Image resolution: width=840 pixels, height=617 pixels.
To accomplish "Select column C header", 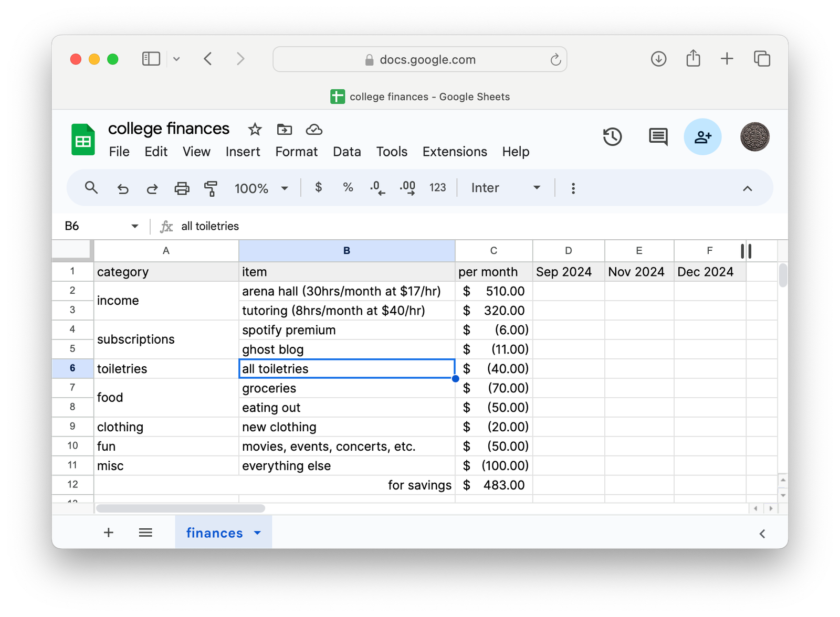I will (493, 251).
